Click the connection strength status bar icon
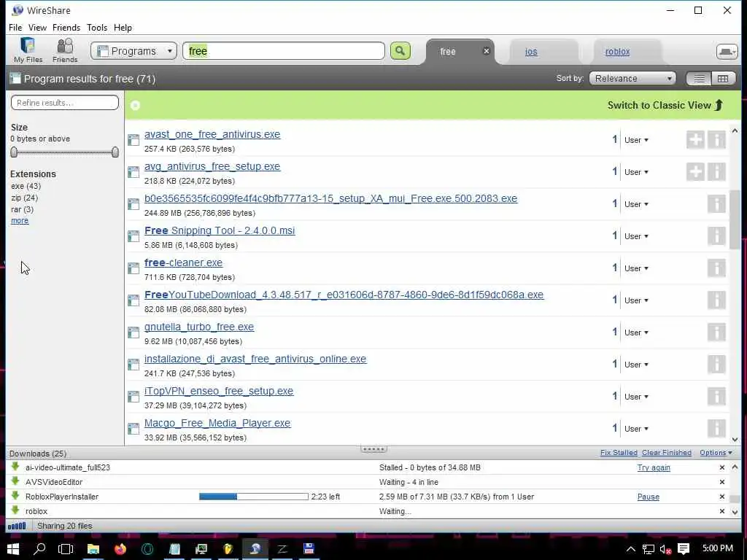747x560 pixels. [17, 526]
